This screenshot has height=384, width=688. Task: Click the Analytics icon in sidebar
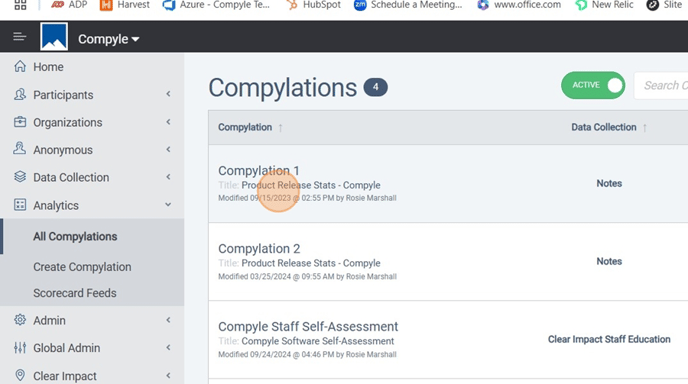20,205
